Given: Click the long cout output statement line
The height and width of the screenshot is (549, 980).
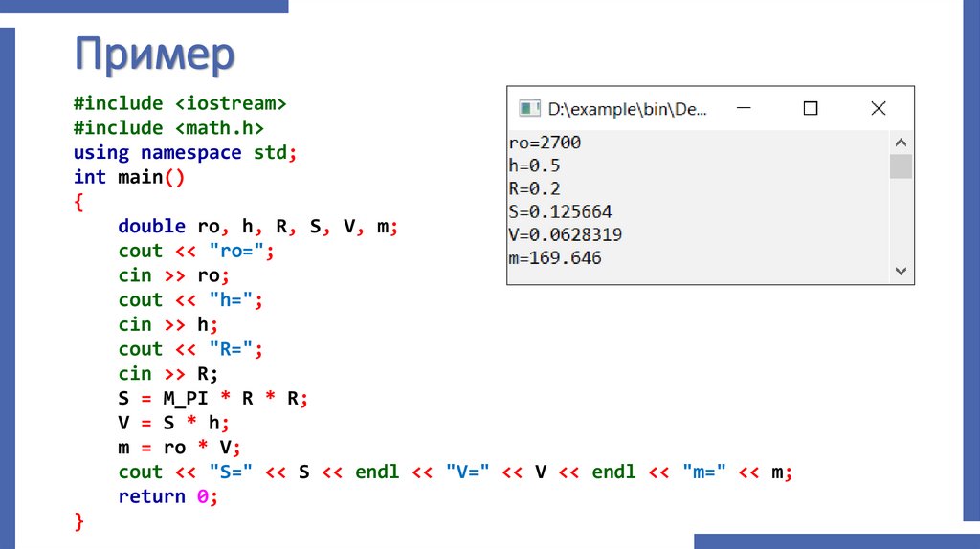Looking at the screenshot, I should click(x=456, y=472).
